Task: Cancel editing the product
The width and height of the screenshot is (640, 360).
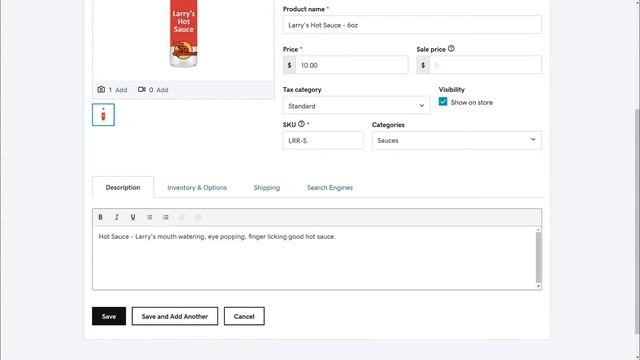Action: [x=244, y=316]
